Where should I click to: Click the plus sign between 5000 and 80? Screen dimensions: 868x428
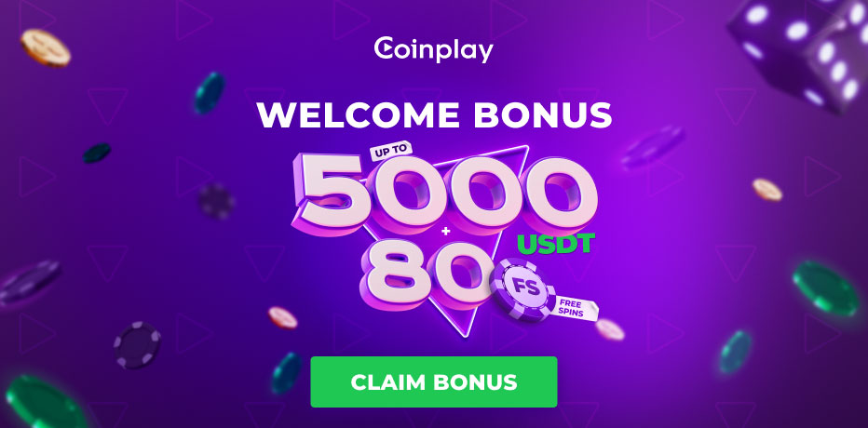point(443,233)
